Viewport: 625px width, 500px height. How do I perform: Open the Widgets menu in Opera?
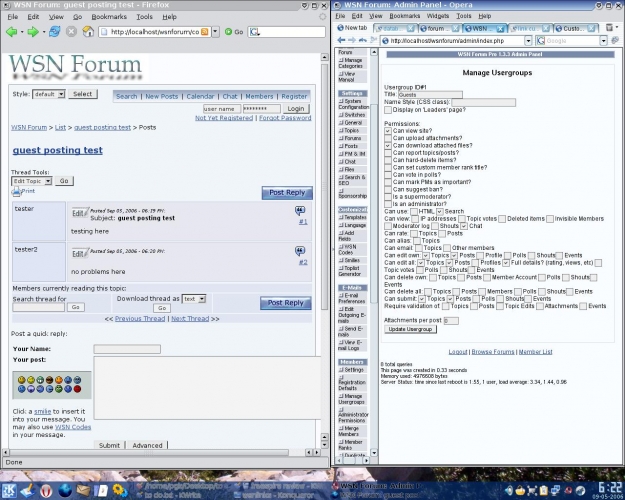click(x=438, y=16)
